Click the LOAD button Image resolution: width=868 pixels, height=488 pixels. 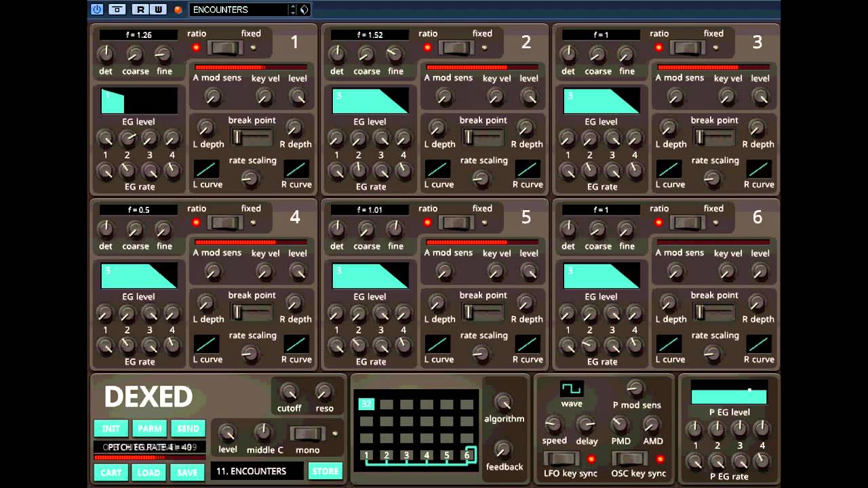(x=150, y=472)
